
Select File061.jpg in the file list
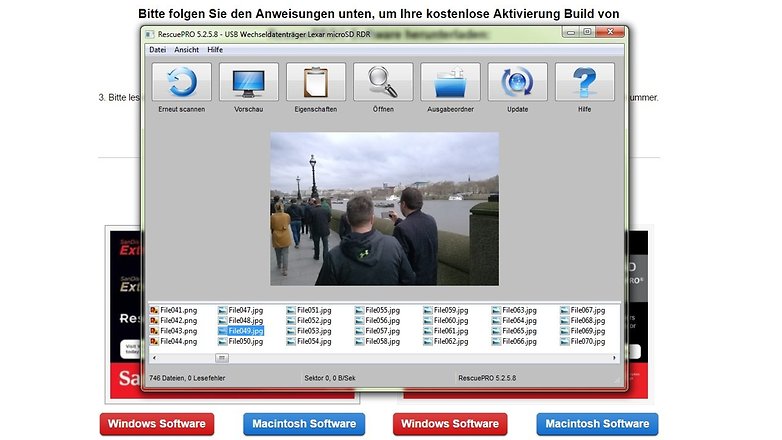click(x=446, y=331)
